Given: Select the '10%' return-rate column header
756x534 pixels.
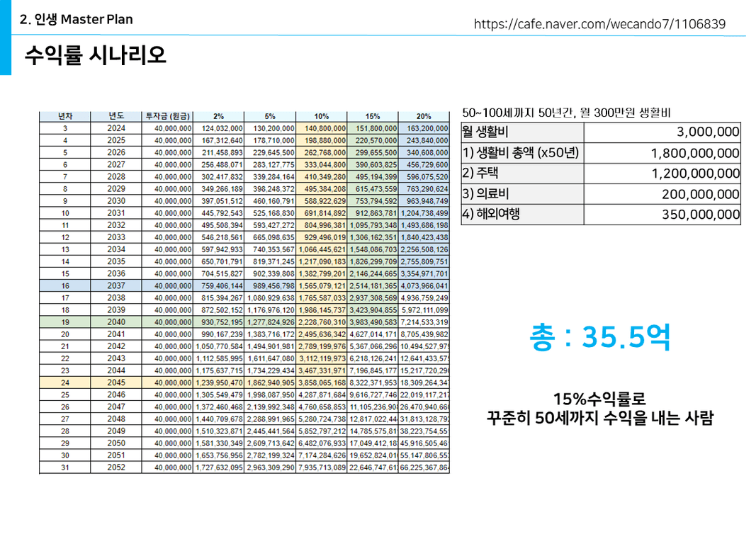Looking at the screenshot, I should [x=322, y=116].
